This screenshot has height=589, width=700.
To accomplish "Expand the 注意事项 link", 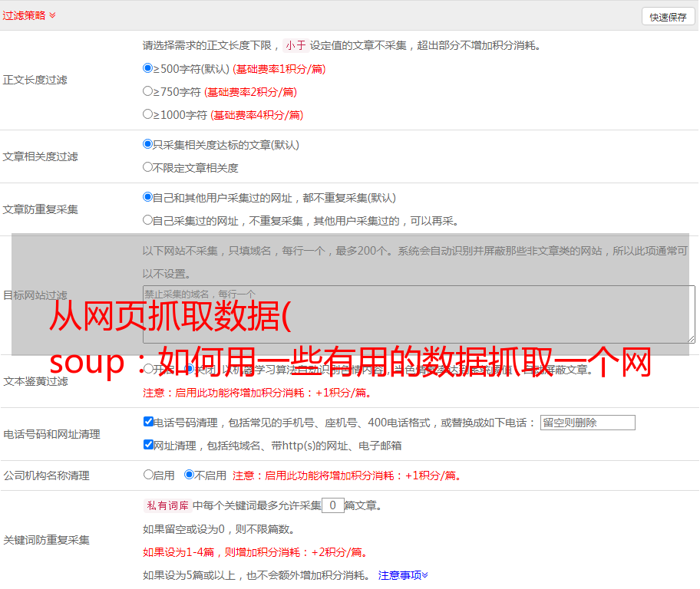I will 403,575.
